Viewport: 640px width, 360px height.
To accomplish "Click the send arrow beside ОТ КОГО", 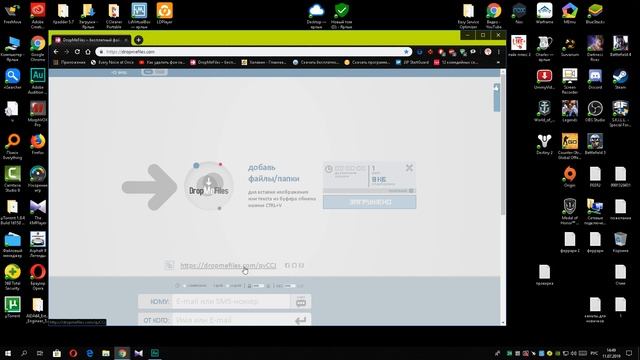I will [x=300, y=321].
